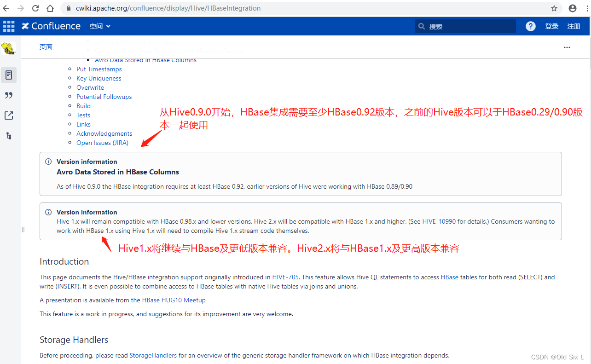Image resolution: width=591 pixels, height=364 pixels.
Task: Open space shortcuts external-link icon
Action: 9,116
